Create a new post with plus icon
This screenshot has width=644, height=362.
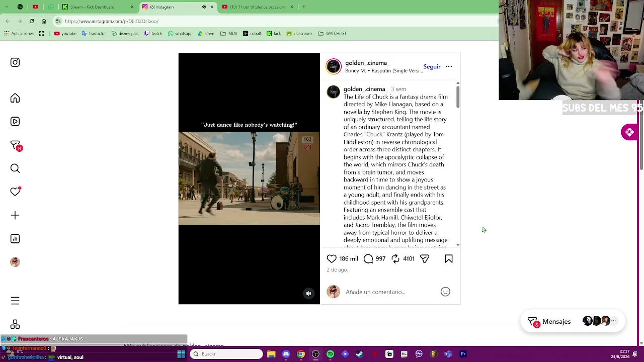[x=15, y=215]
